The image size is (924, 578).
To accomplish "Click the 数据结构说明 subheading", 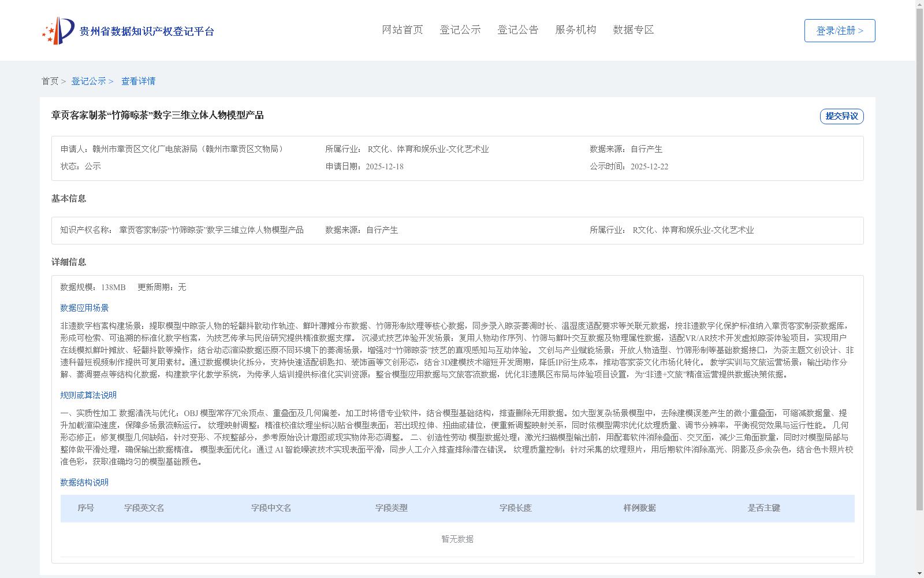I will coord(84,483).
